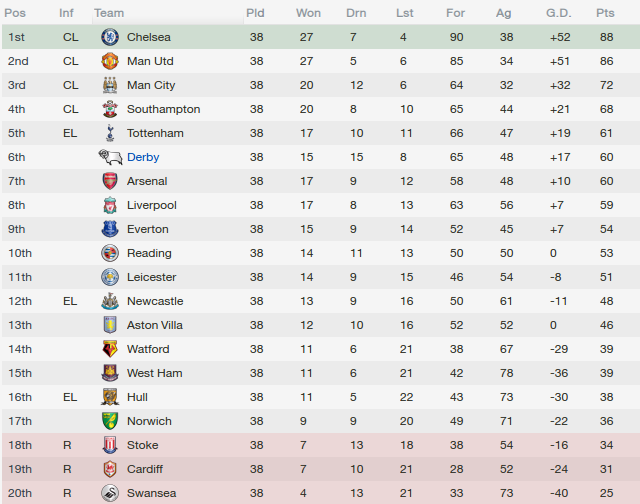Click the Tottenham cockerel badge

click(x=110, y=133)
